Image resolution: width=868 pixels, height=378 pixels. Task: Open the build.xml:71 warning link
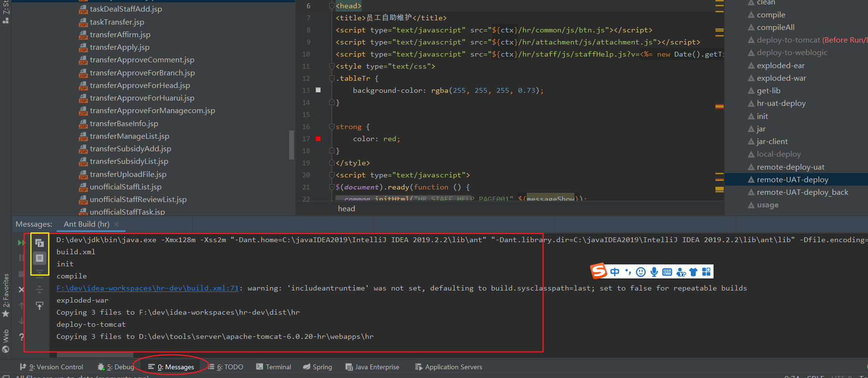click(x=148, y=288)
